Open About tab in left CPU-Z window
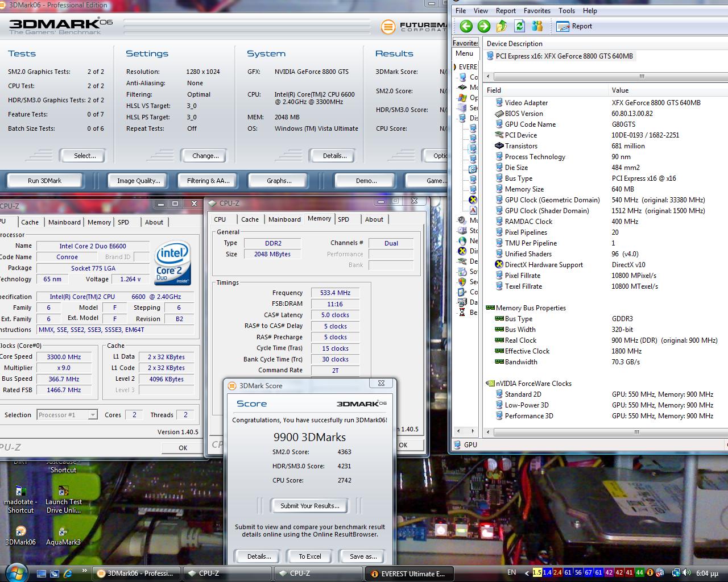 point(154,222)
